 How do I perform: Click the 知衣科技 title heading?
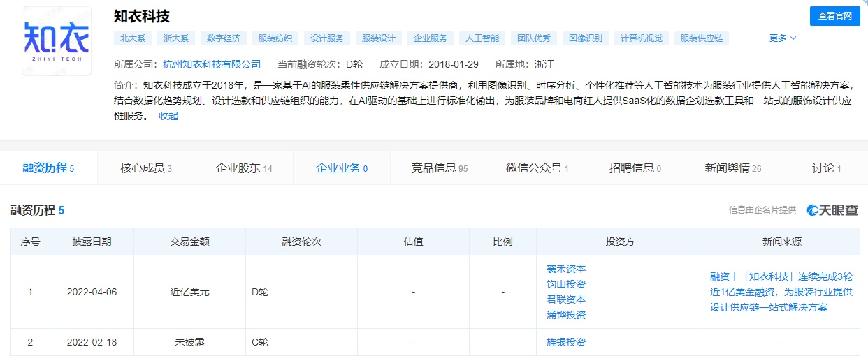pos(142,15)
